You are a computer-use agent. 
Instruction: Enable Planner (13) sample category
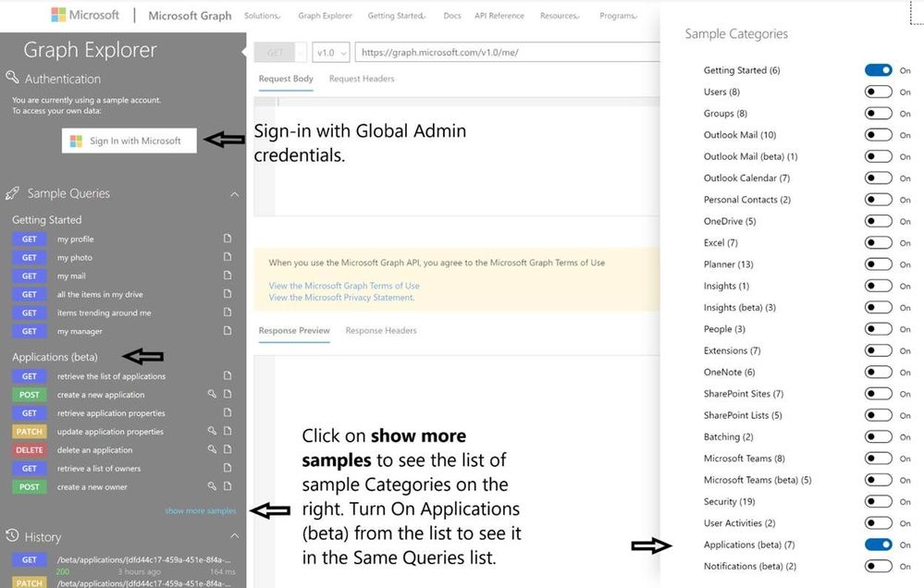coord(878,263)
